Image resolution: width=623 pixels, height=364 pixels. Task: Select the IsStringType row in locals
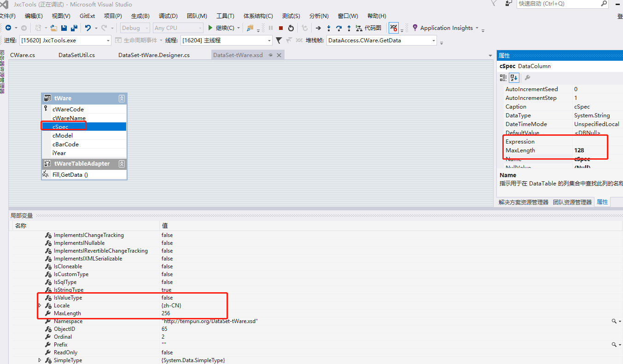tap(315, 290)
